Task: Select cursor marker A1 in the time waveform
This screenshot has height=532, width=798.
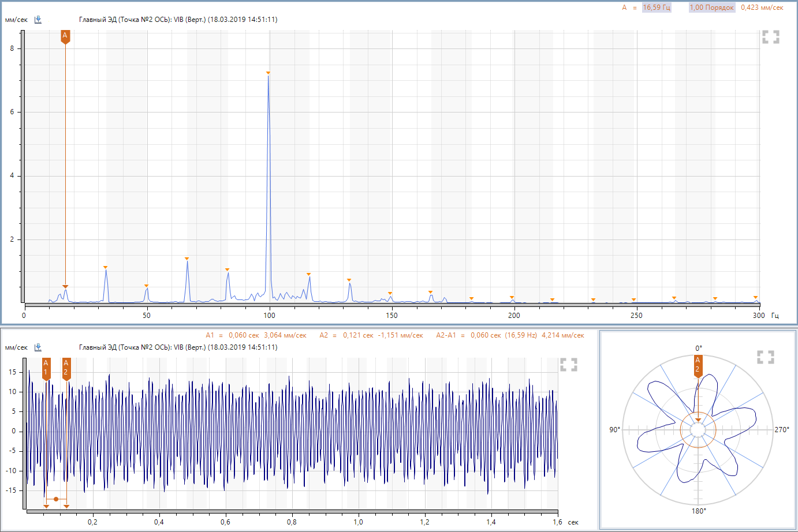Action: (46, 368)
